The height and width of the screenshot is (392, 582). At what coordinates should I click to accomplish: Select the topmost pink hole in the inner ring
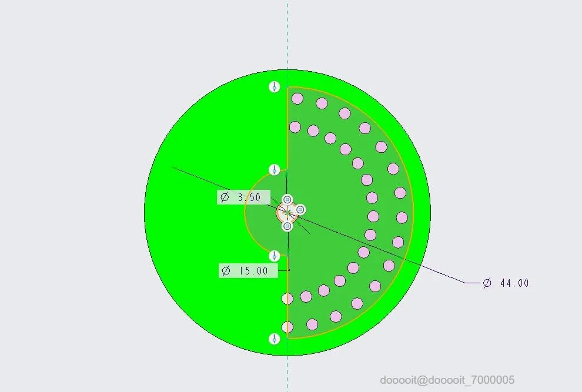[295, 127]
